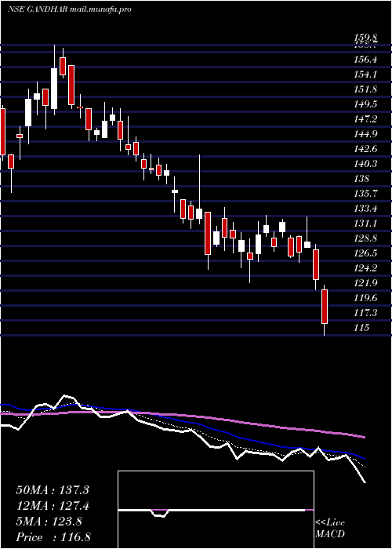Click the 12MA : 127.4 readout
This screenshot has width=392, height=549.
tap(53, 506)
